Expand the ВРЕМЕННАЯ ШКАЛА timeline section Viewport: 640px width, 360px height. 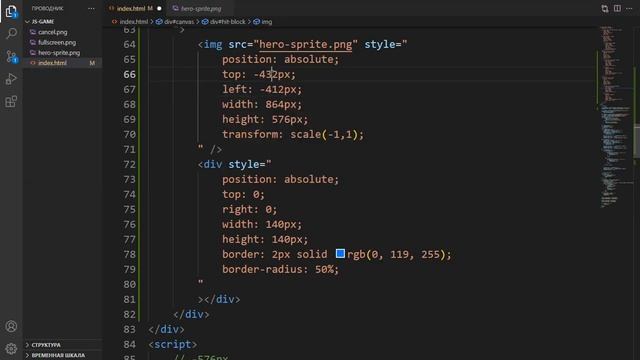coord(58,355)
